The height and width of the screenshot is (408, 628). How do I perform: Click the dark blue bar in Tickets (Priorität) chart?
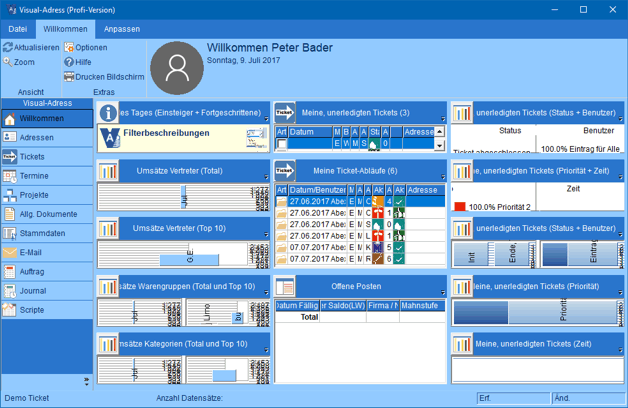(481, 313)
